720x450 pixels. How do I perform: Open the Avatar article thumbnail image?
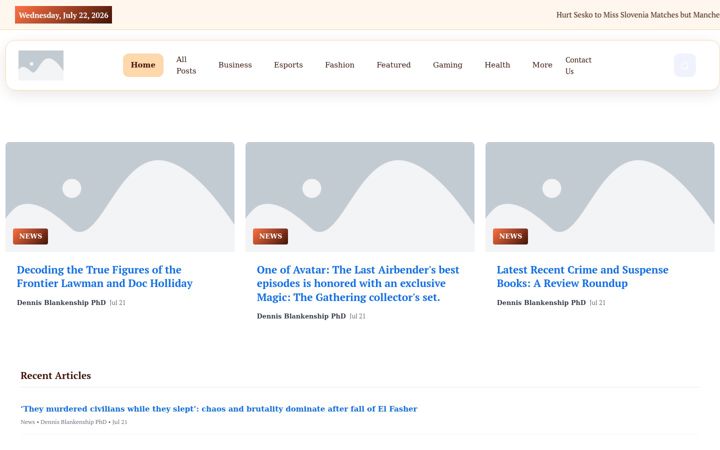360,197
